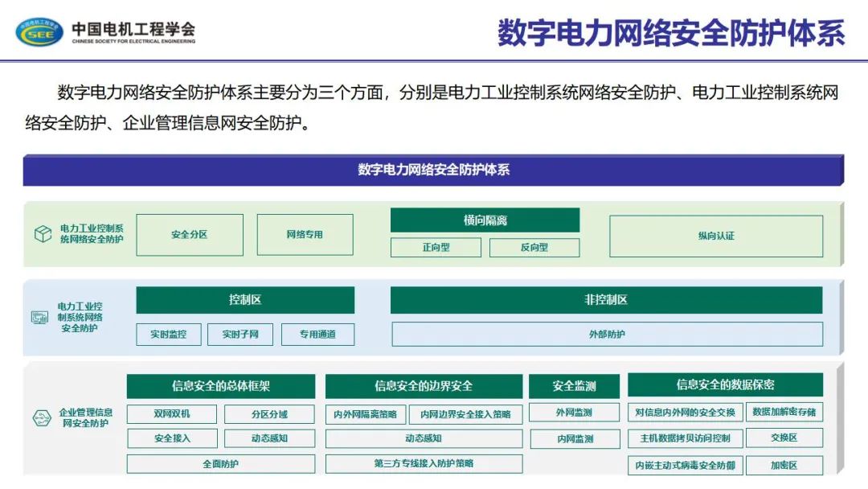Select the 安全接入 box
This screenshot has height=489, width=868.
coord(172,438)
